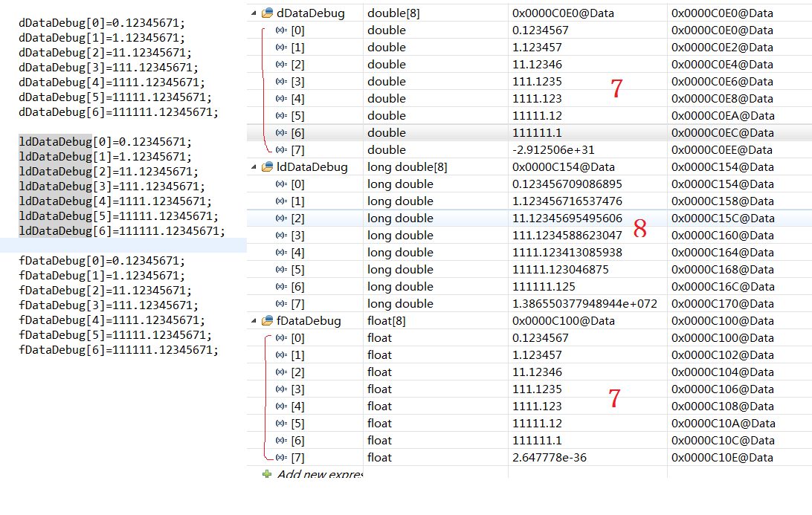Click variable icon of ldDataDebug element [7]

(x=281, y=303)
